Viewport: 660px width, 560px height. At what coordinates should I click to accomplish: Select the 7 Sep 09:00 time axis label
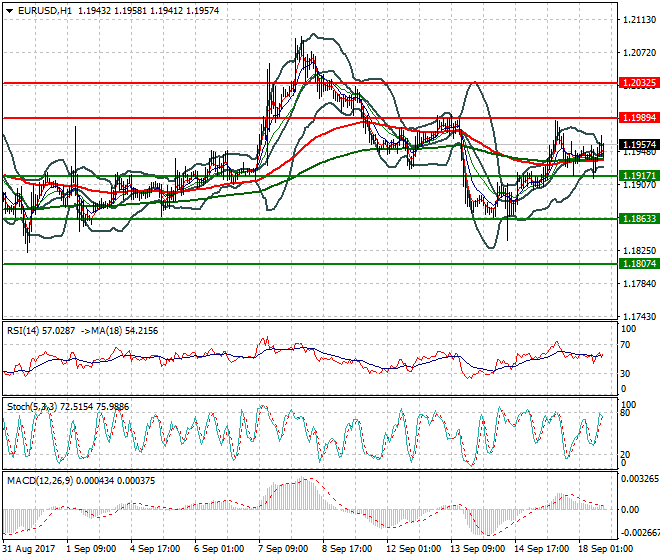pyautogui.click(x=283, y=549)
